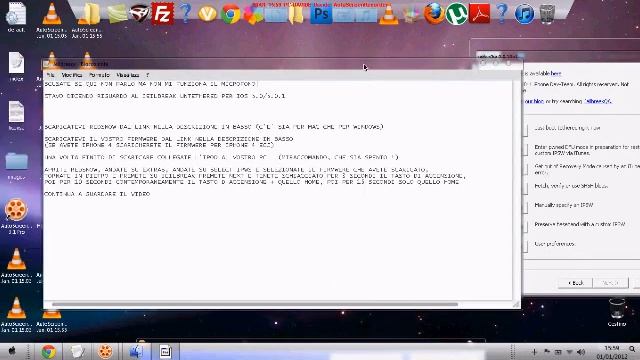640x360 pixels.
Task: Launch Google Chrome from the top dock
Action: click(231, 15)
